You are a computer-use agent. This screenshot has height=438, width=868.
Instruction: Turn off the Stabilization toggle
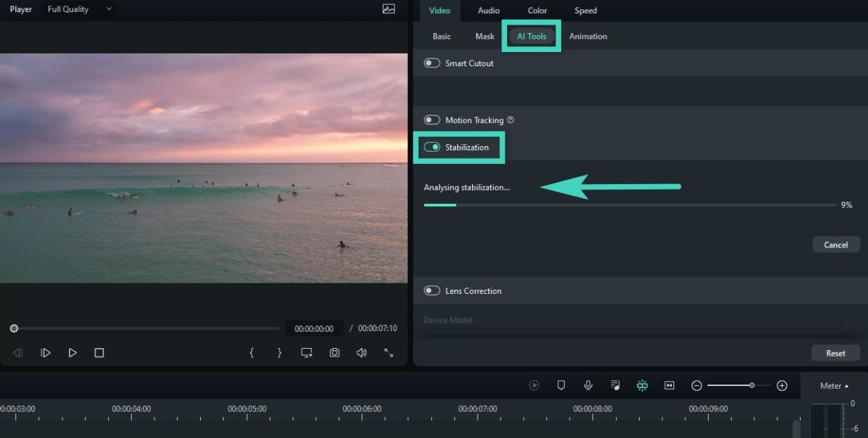tap(432, 147)
